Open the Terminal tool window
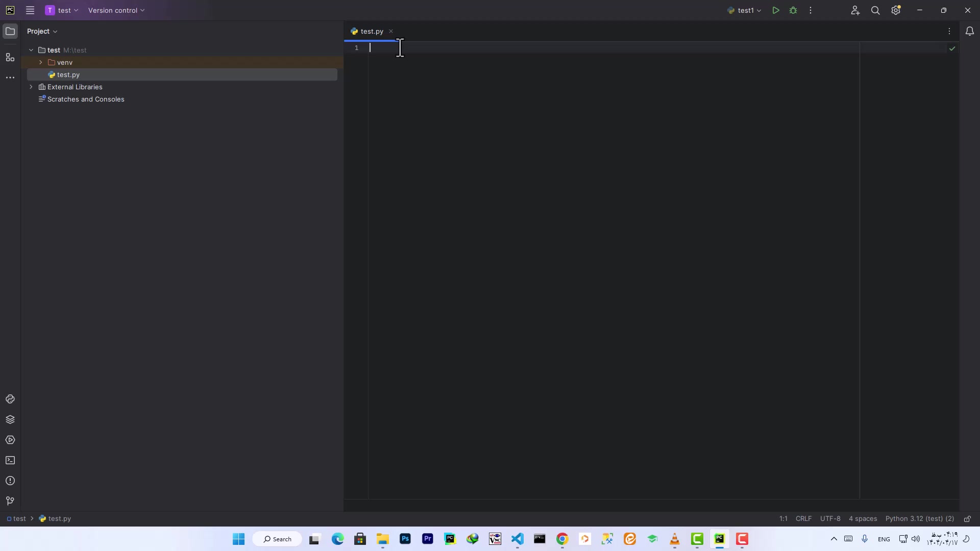Screen dimensions: 980x551 pyautogui.click(x=10, y=460)
